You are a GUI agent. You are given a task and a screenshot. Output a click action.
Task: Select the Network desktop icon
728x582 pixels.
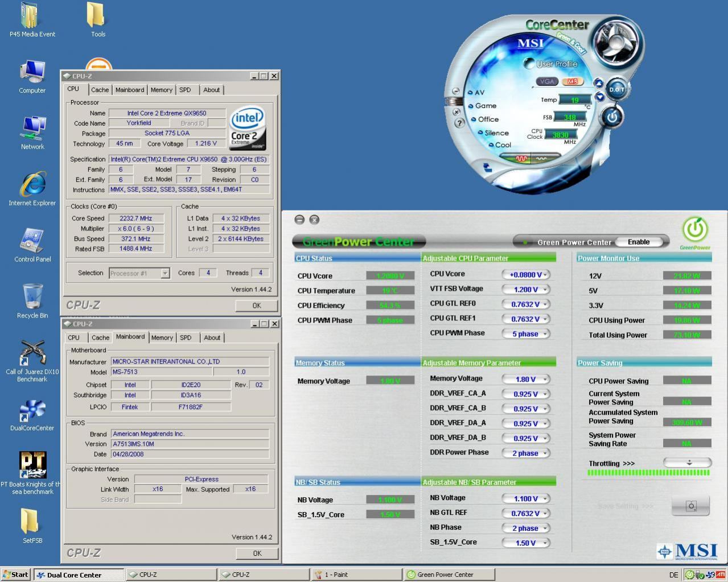(x=32, y=133)
